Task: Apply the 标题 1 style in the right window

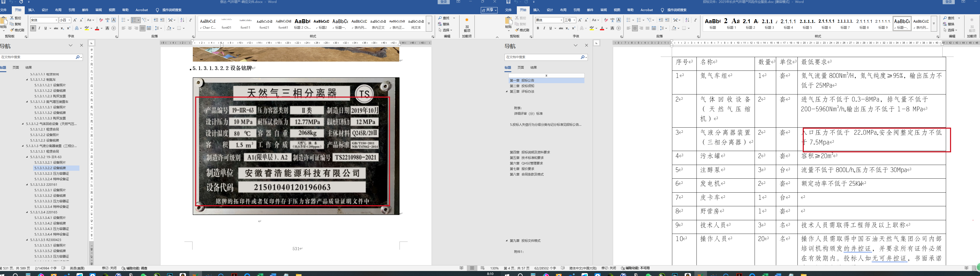Action: pos(731,24)
